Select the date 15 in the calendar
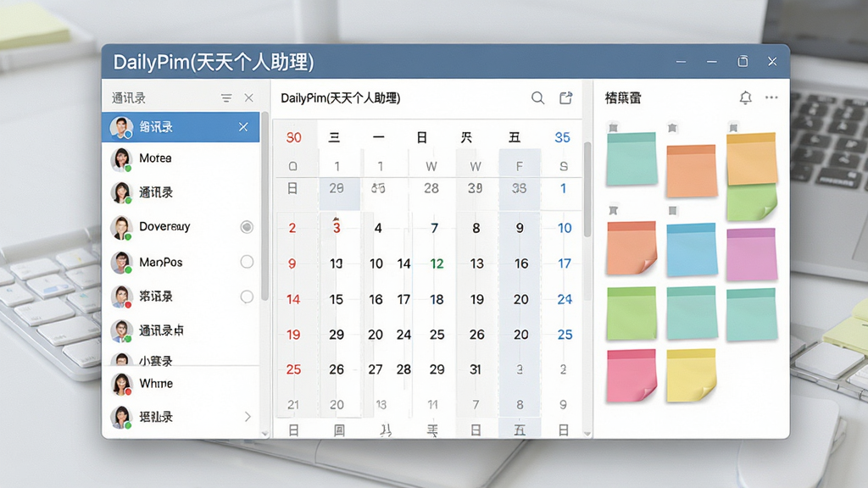Image resolution: width=868 pixels, height=488 pixels. (x=337, y=299)
